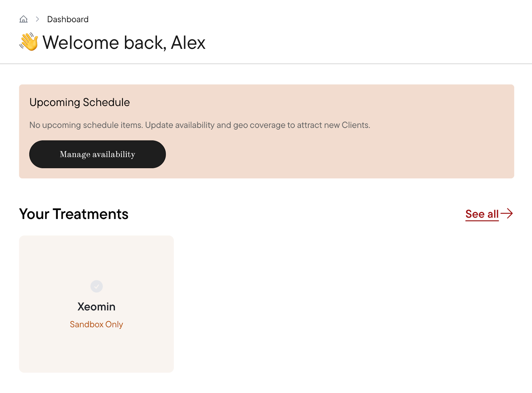
Task: Click the Sandbox Only status label
Action: [x=96, y=324]
